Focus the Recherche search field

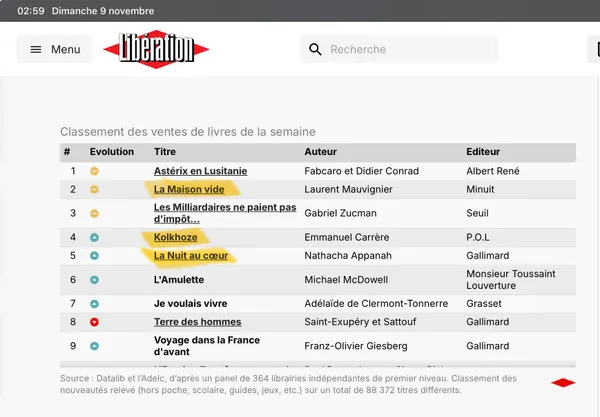pos(399,49)
